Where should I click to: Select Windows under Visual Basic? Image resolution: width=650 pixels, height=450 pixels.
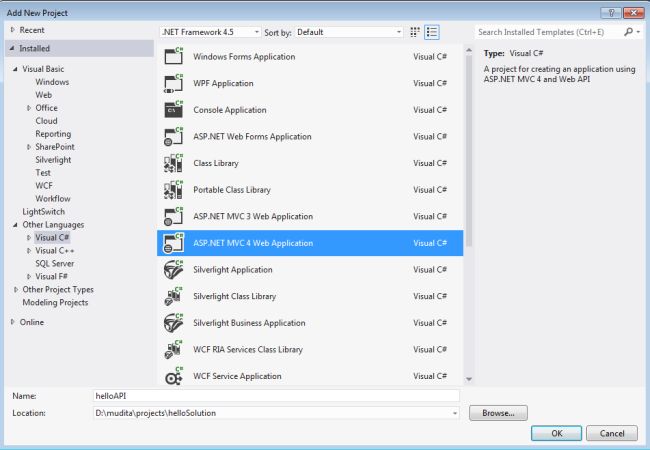coord(52,82)
